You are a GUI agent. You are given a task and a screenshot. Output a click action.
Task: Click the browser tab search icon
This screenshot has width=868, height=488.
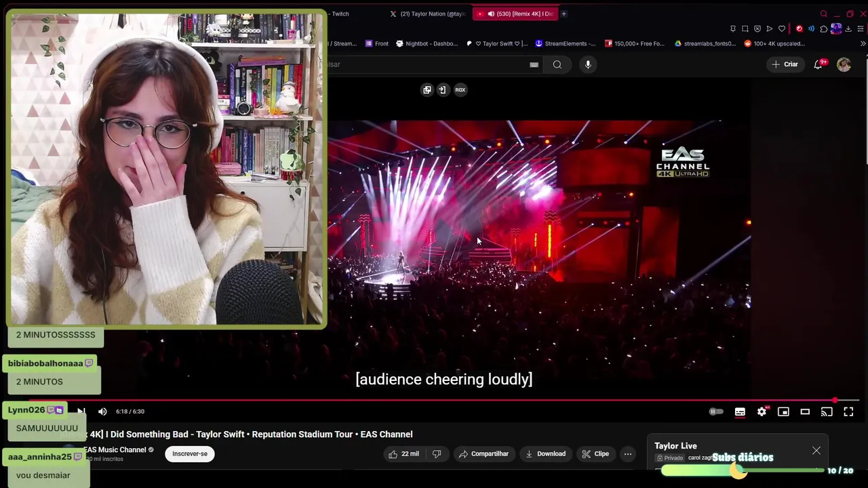click(823, 14)
